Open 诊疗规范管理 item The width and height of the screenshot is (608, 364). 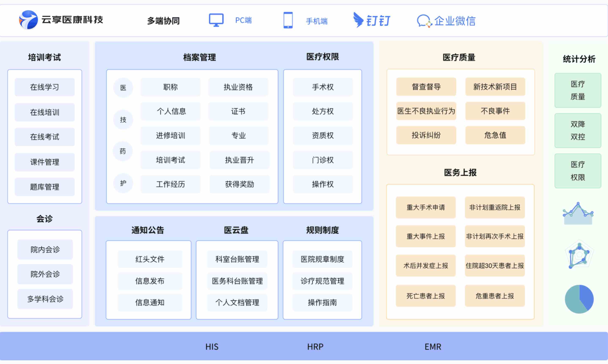(x=322, y=281)
